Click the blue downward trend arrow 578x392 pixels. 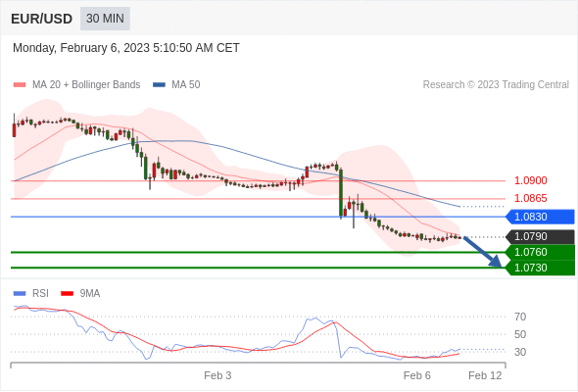(x=483, y=252)
